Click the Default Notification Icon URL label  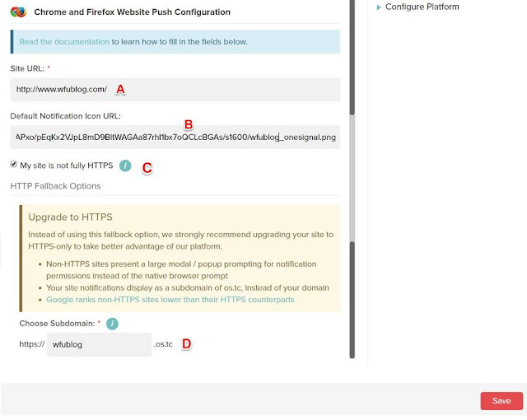66,116
